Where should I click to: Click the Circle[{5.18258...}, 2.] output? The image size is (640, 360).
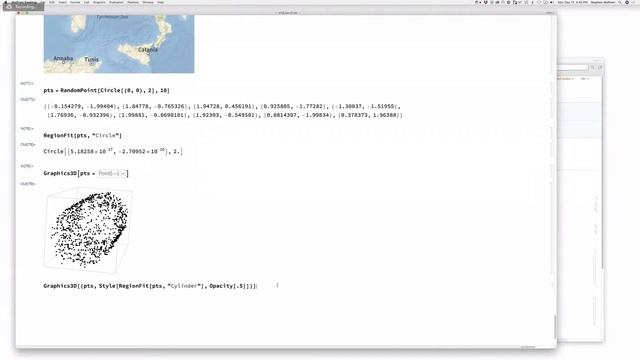pyautogui.click(x=113, y=151)
